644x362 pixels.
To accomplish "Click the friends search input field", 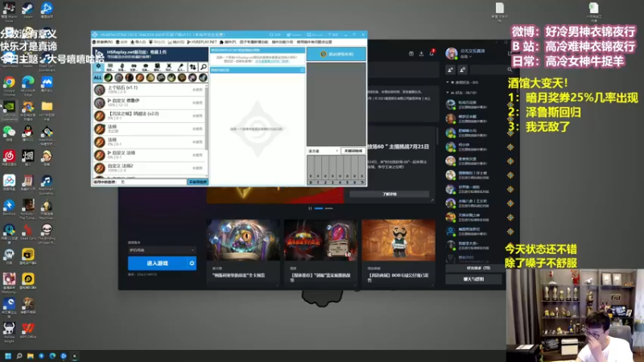I will tap(489, 70).
